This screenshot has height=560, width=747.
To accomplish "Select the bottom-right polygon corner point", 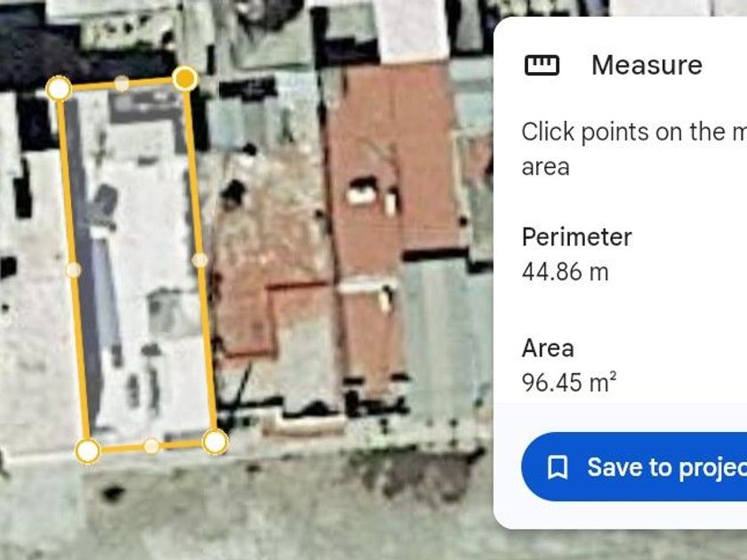I will click(x=215, y=442).
